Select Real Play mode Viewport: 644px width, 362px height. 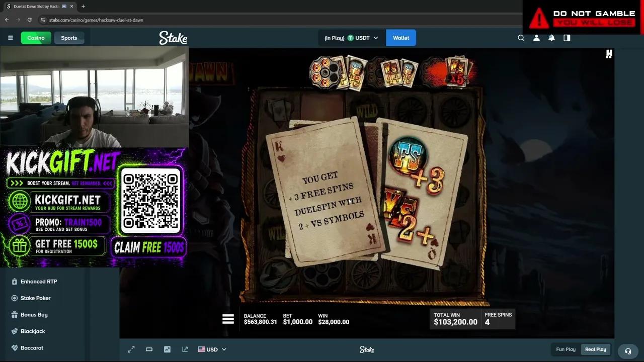pos(596,349)
